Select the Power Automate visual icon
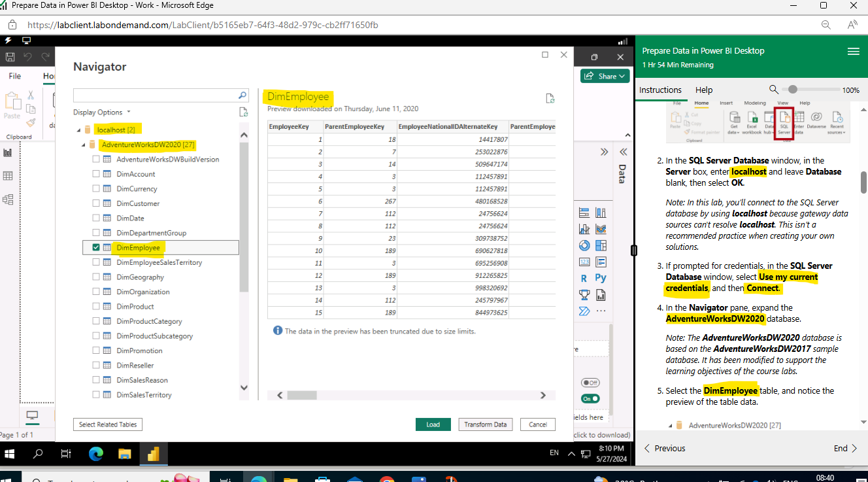Image resolution: width=868 pixels, height=482 pixels. coord(584,311)
